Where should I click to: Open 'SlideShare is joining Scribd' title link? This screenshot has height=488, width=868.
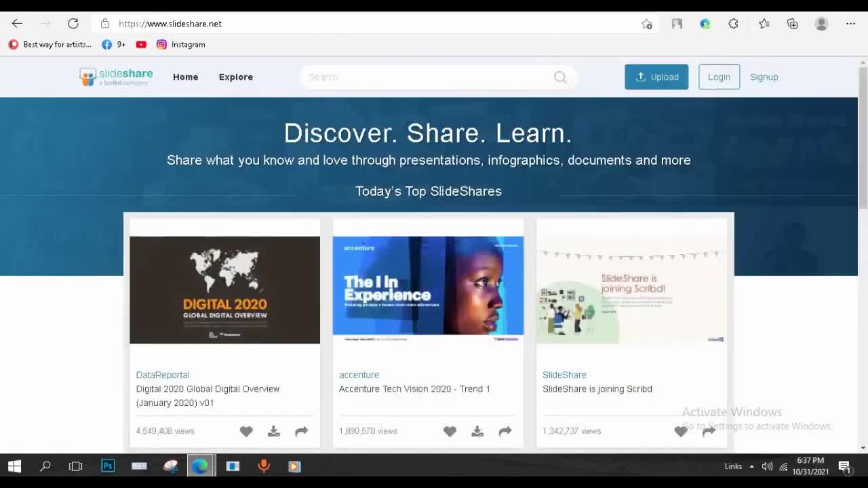coord(597,388)
